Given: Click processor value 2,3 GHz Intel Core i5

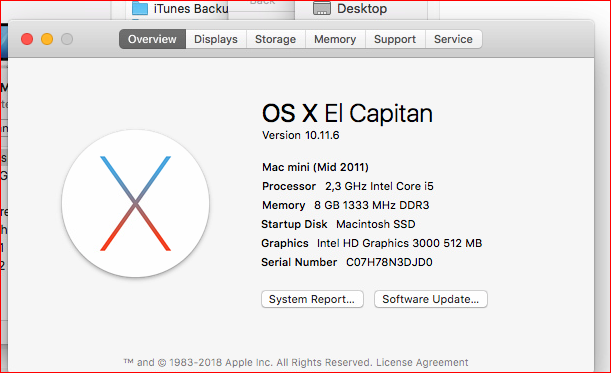Looking at the screenshot, I should click(379, 186).
